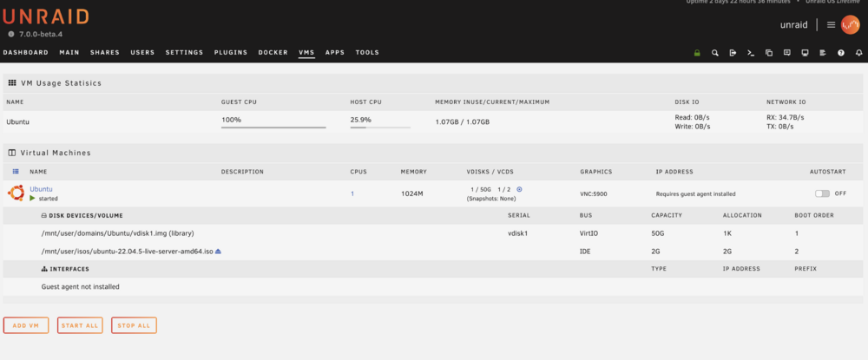Open the Apps tab
Viewport: 868px width, 360px height.
335,53
